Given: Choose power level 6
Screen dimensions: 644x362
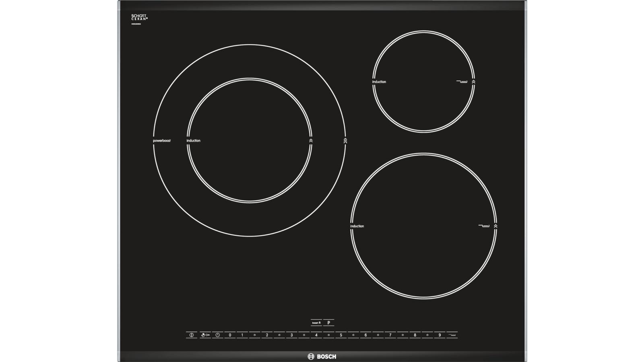Looking at the screenshot, I should point(365,335).
